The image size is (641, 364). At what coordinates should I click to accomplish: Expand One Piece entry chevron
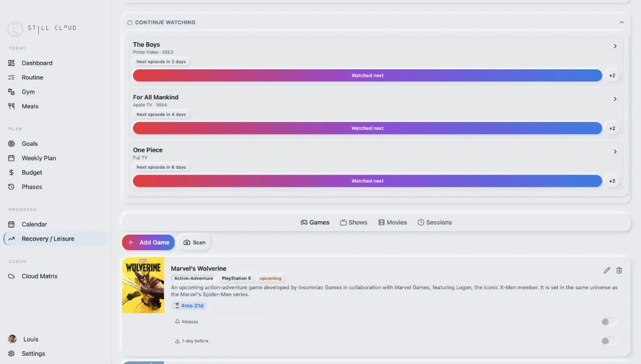point(615,151)
